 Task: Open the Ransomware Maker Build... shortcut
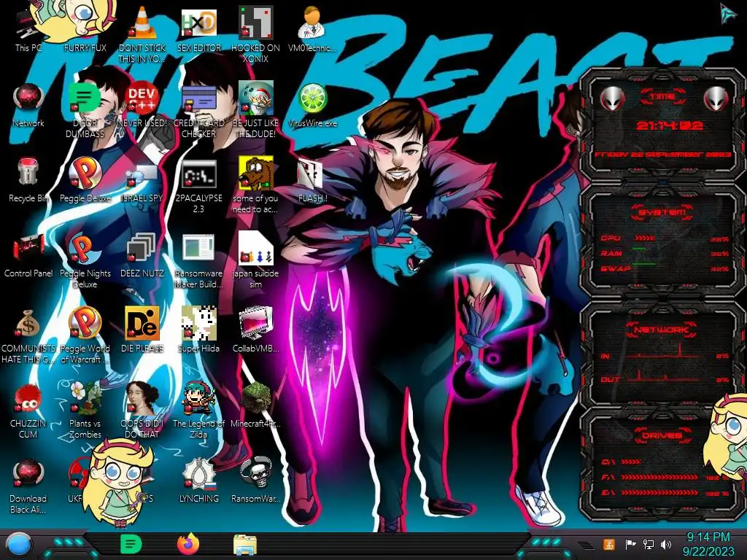(x=198, y=261)
